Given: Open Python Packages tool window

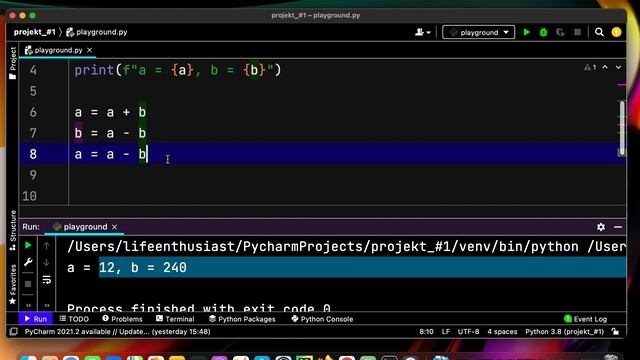Looking at the screenshot, I should coord(242,319).
